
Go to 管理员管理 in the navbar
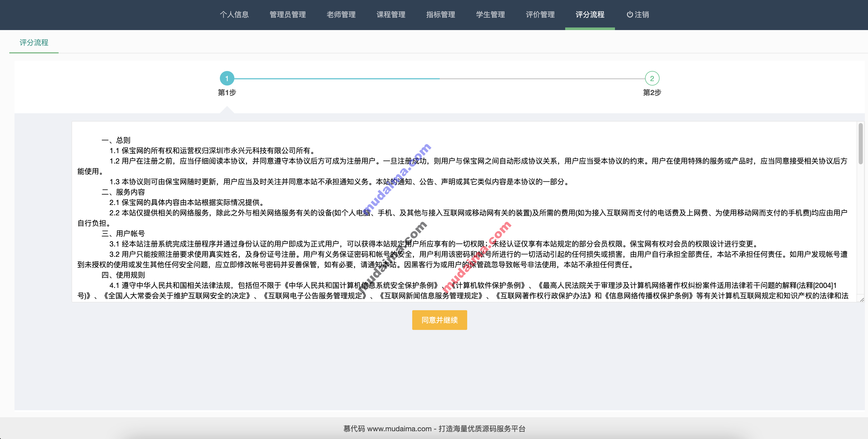(x=288, y=15)
